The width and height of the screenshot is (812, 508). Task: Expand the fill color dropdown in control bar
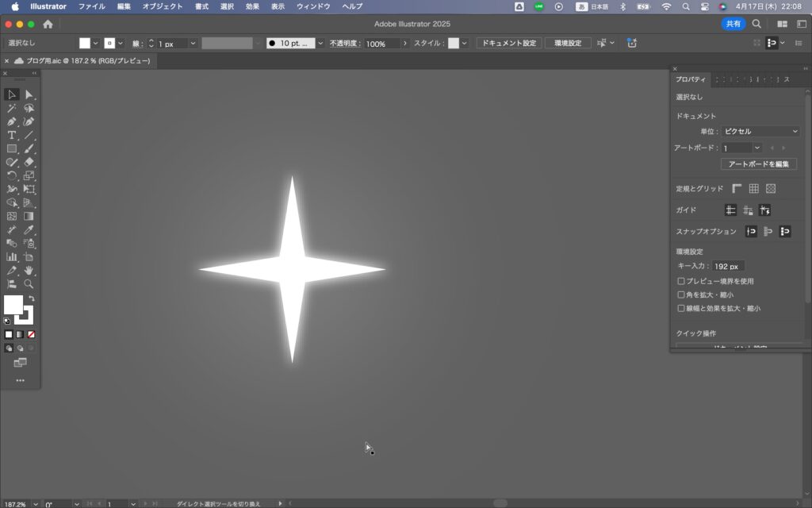point(96,43)
